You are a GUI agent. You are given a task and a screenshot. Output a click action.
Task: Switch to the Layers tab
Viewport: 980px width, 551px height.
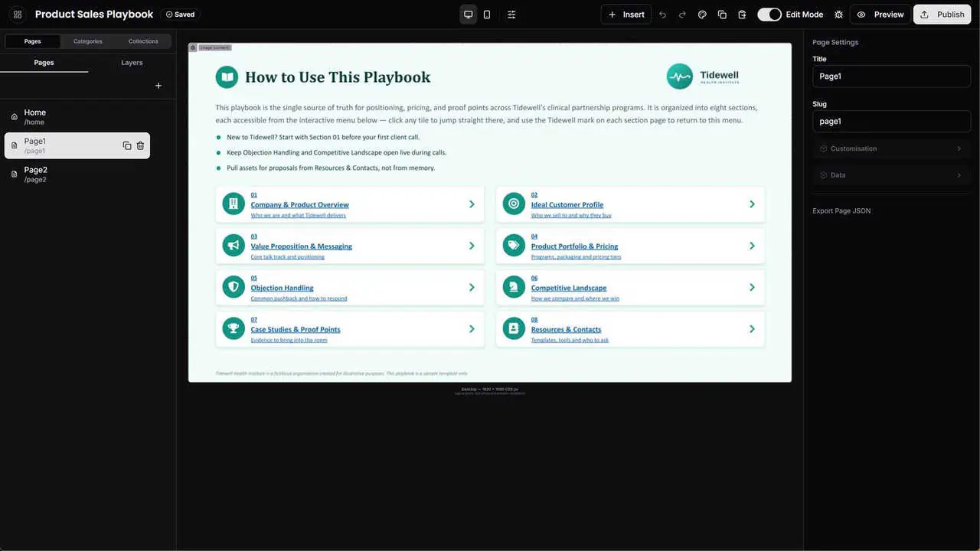tap(132, 63)
